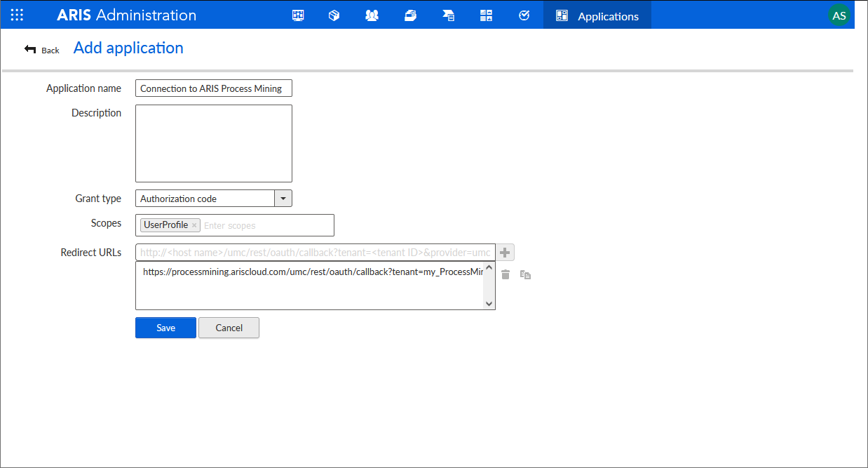Switch to the Applications tab

pyautogui.click(x=597, y=15)
